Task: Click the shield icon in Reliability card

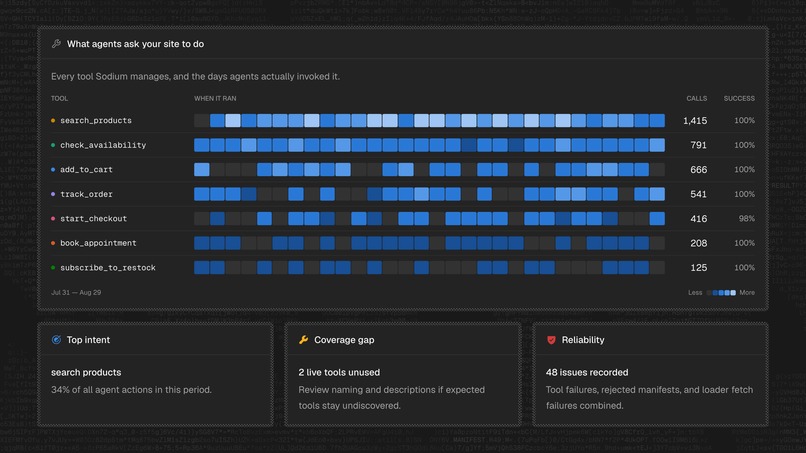Action: point(551,339)
